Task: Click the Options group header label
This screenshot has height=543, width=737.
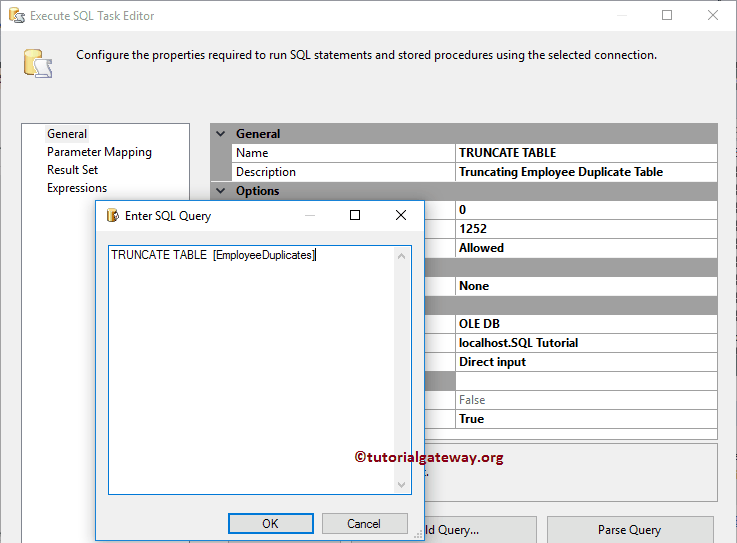Action: (258, 191)
